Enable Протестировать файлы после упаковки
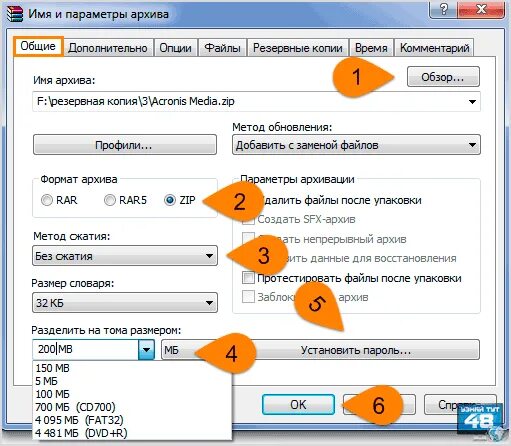Screen dimensions: 511x446 [x=248, y=278]
